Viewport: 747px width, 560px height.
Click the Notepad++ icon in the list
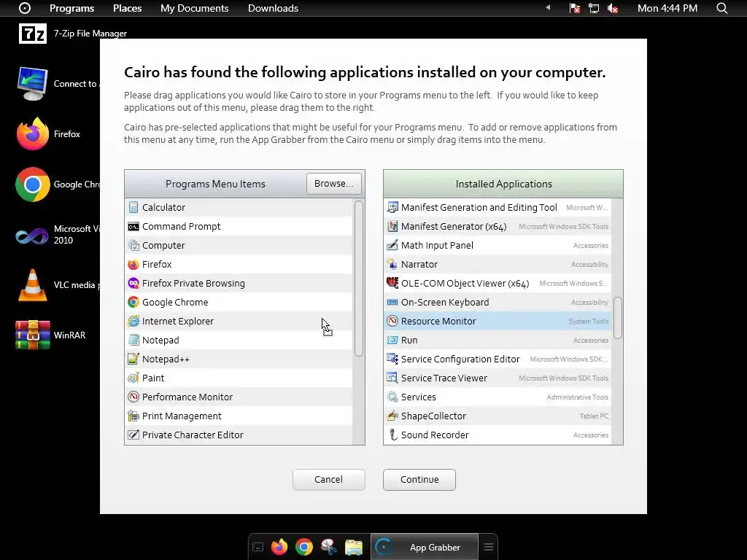pyautogui.click(x=133, y=359)
